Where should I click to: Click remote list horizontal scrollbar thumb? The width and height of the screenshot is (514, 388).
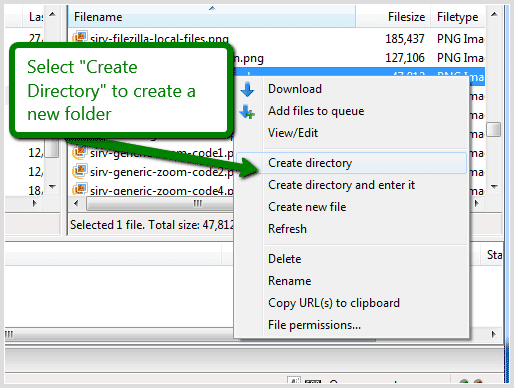(160, 203)
